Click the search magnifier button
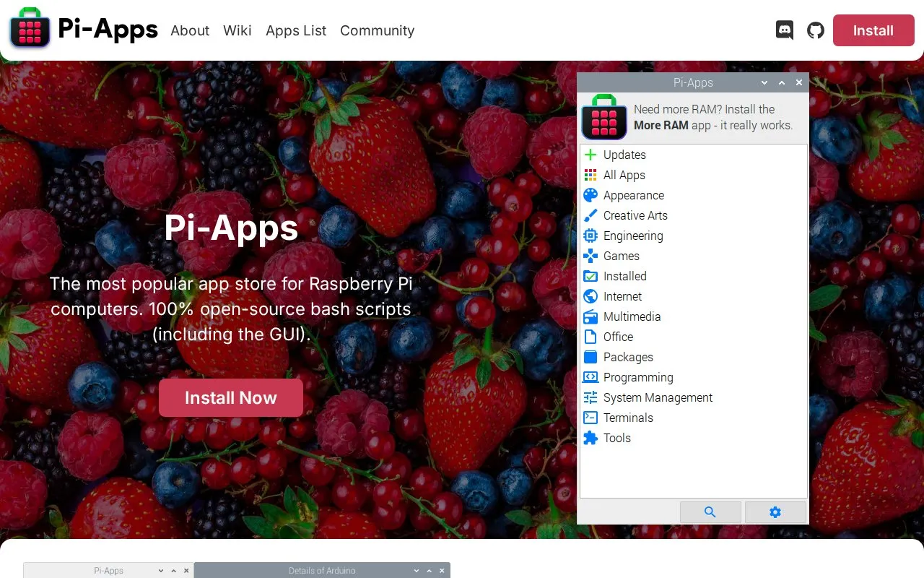 tap(710, 512)
